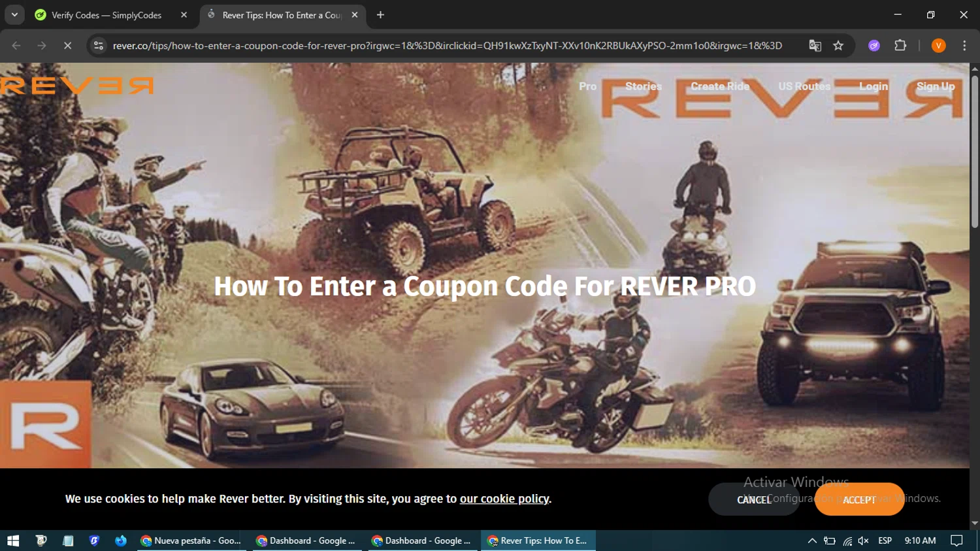Click the page vertical scrollbar thumb

click(975, 152)
